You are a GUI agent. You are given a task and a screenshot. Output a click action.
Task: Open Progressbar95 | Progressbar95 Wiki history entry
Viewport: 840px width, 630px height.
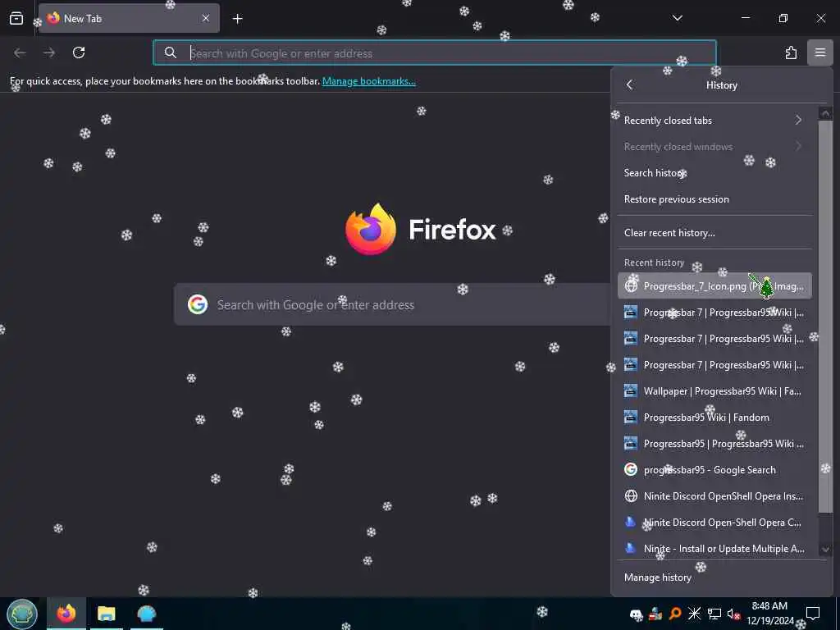pos(714,443)
